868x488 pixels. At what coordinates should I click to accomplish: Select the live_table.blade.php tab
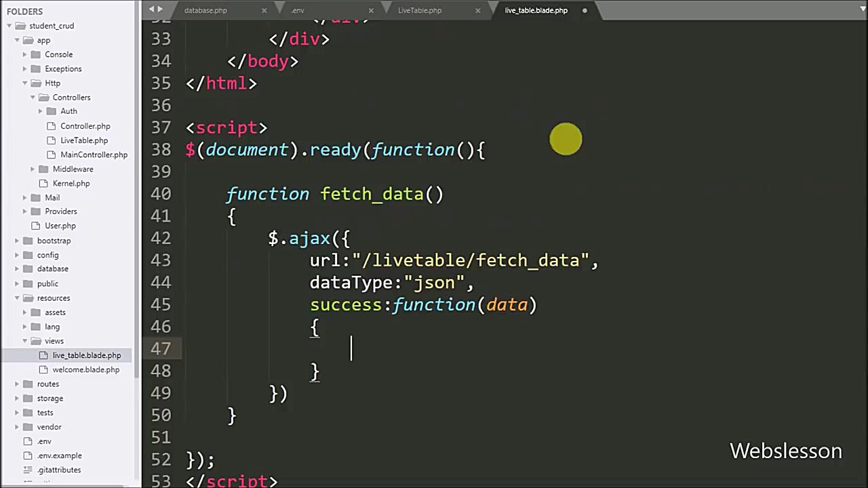click(536, 10)
